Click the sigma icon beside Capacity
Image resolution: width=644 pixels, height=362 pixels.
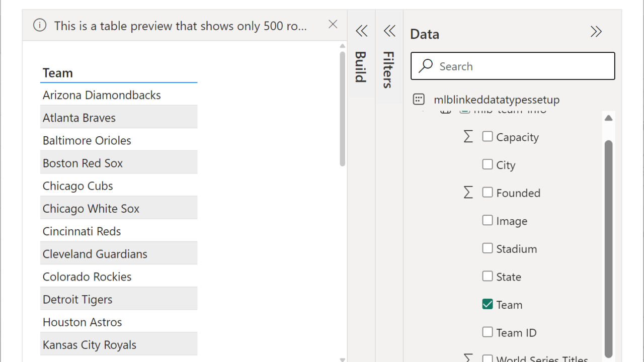pyautogui.click(x=468, y=137)
